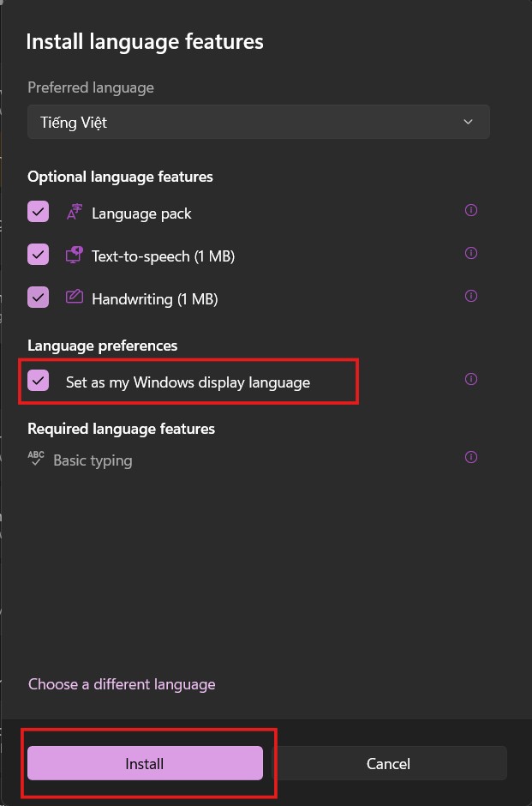Screen dimensions: 532x806
Task: Click the chevron arrow in the language dropdown
Action: tap(468, 123)
